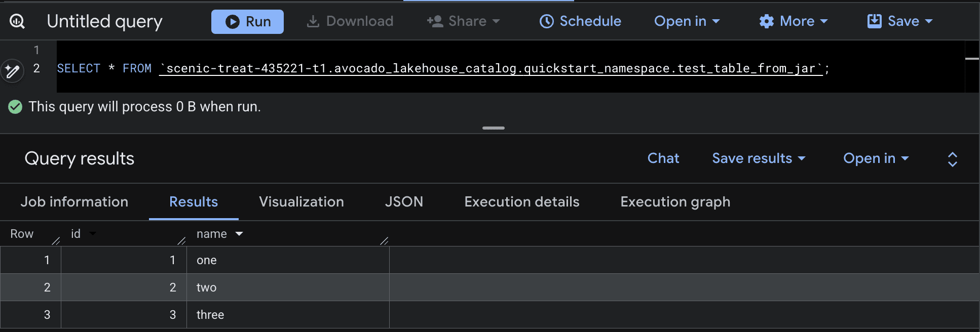Image resolution: width=980 pixels, height=332 pixels.
Task: Run the query
Action: pos(247,22)
